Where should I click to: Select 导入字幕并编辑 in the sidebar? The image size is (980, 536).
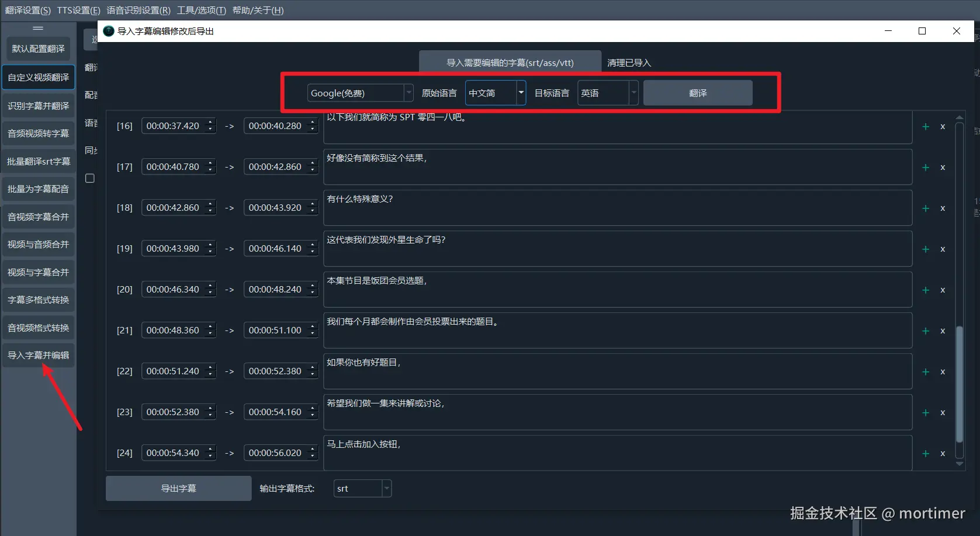click(38, 355)
